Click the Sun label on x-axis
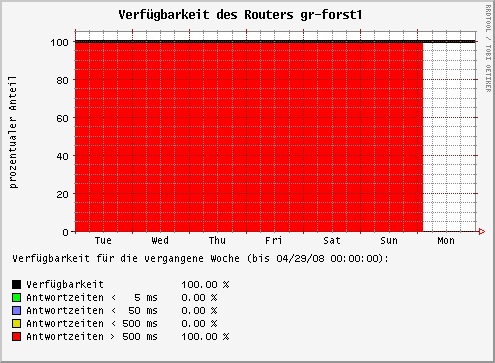This screenshot has height=363, width=495. coord(389,241)
